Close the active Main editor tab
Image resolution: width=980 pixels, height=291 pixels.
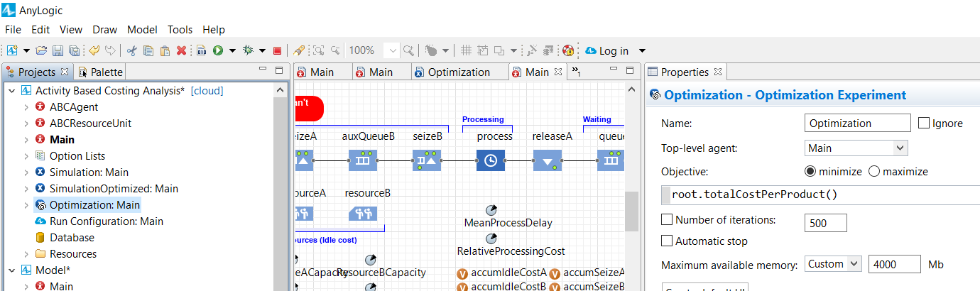[x=558, y=72]
